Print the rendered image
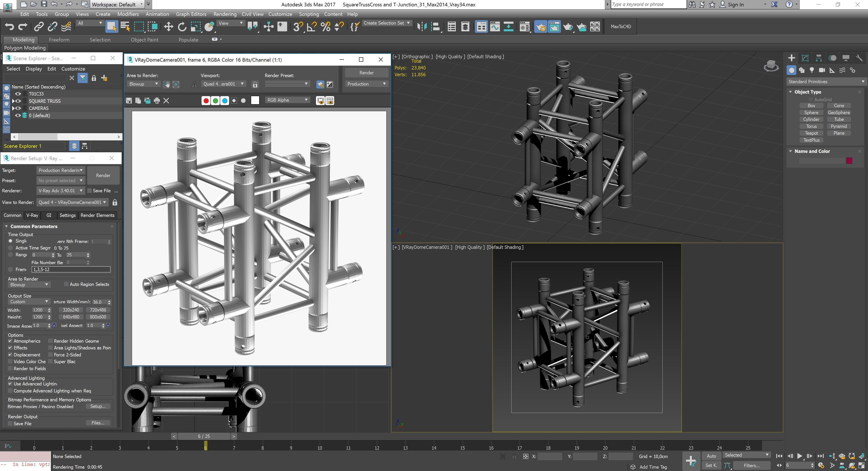The height and width of the screenshot is (471, 868). pos(157,100)
